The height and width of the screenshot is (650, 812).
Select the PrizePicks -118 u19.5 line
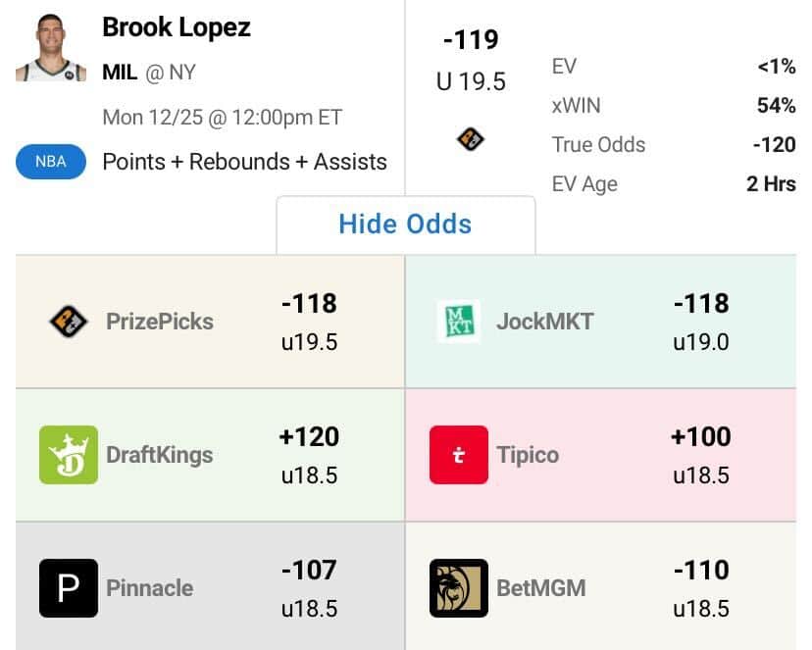tap(309, 322)
